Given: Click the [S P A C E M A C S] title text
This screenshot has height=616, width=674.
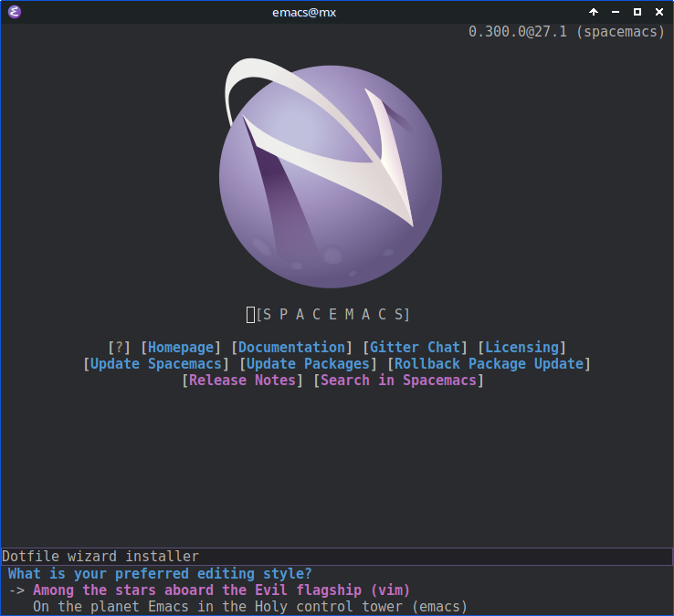Looking at the screenshot, I should click(333, 315).
